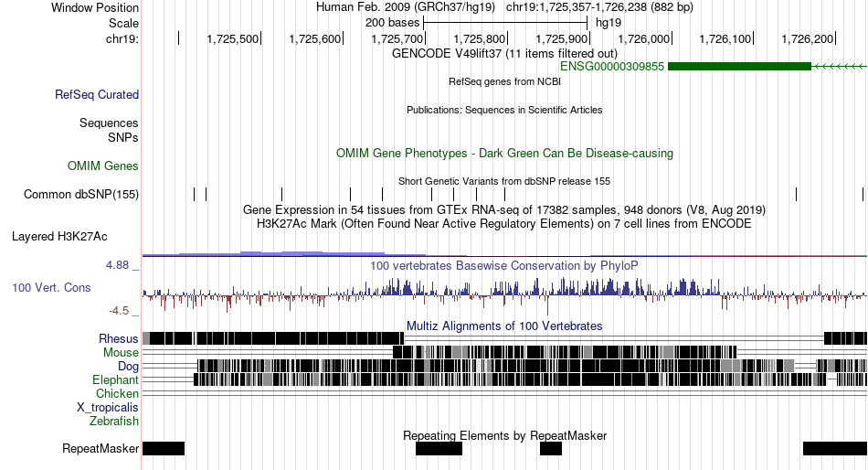This screenshot has width=868, height=470.
Task: Open the GENCODE V49lift37 track title
Action: coord(504,53)
